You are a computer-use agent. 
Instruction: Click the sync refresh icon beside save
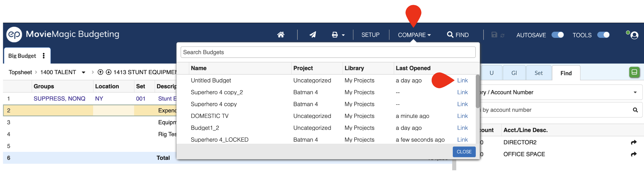(503, 35)
